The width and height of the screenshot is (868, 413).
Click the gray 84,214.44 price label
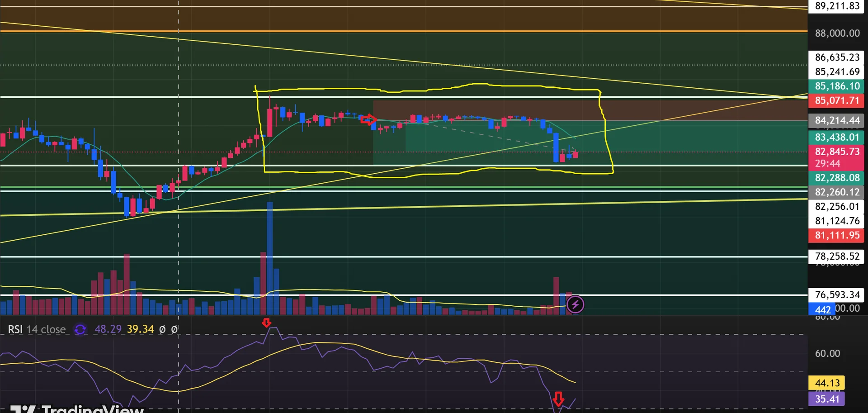[837, 120]
